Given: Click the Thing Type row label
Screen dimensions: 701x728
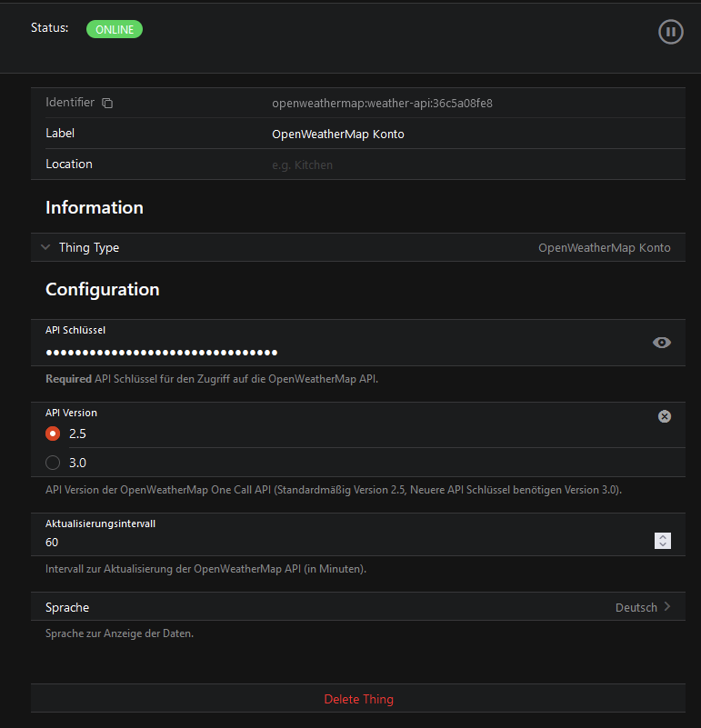Looking at the screenshot, I should (89, 247).
